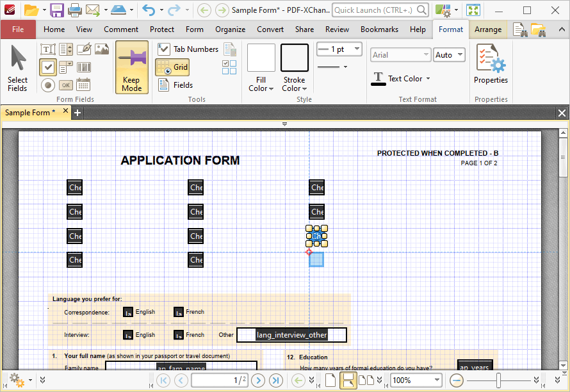570x392 pixels.
Task: Click the page number input field
Action: [x=220, y=380]
